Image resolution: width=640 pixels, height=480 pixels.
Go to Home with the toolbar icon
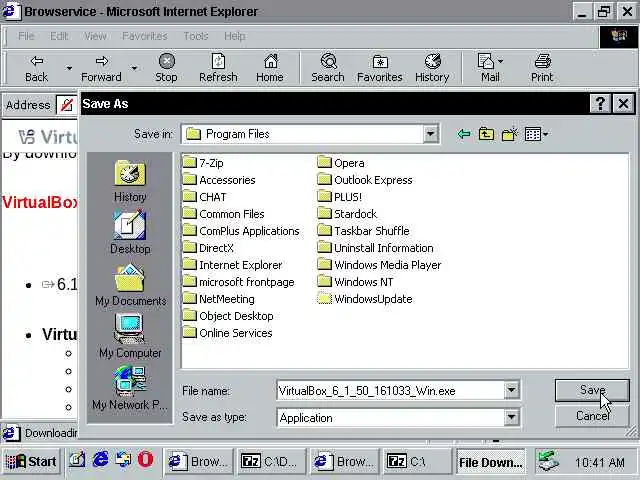pyautogui.click(x=270, y=68)
